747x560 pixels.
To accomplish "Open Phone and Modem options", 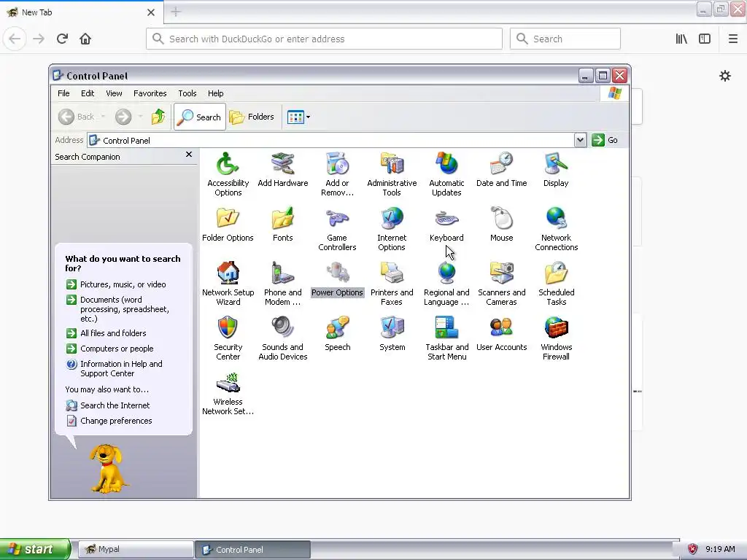I will 282,284.
